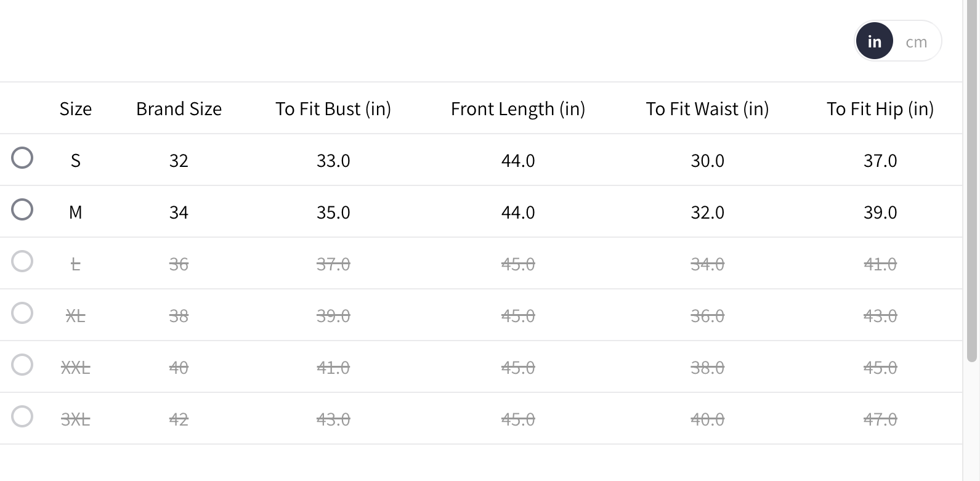This screenshot has height=481, width=980.
Task: Click the 'To Fit Hip (in)' header
Action: [x=880, y=109]
